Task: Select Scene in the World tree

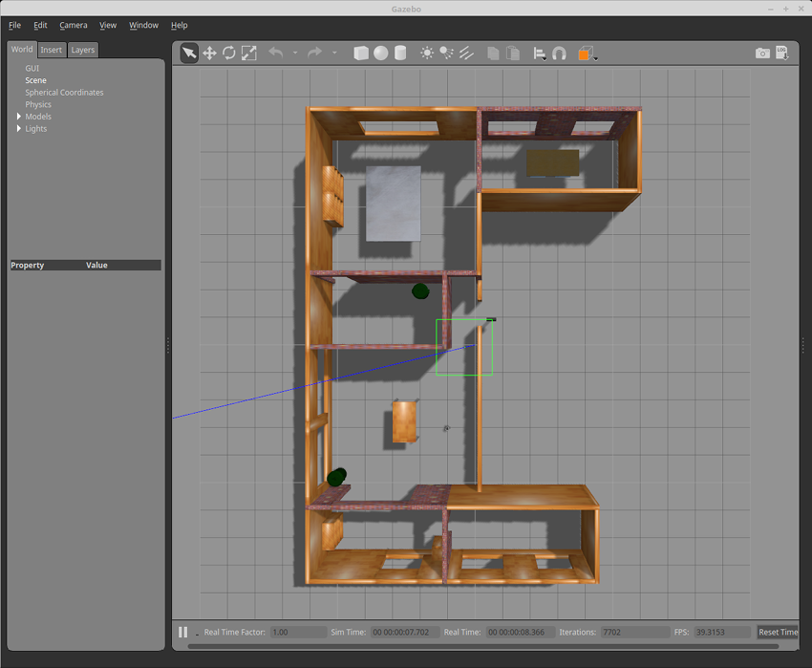Action: click(x=36, y=80)
